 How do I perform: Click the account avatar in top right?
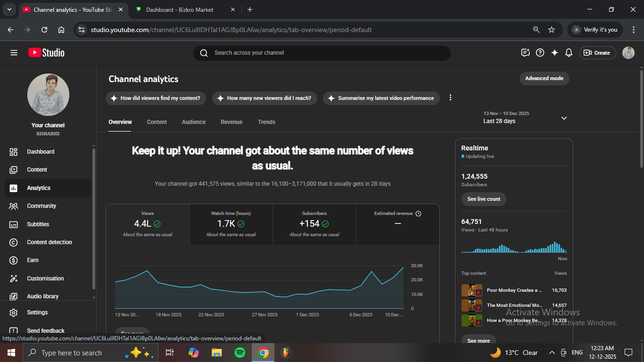pos(628,53)
